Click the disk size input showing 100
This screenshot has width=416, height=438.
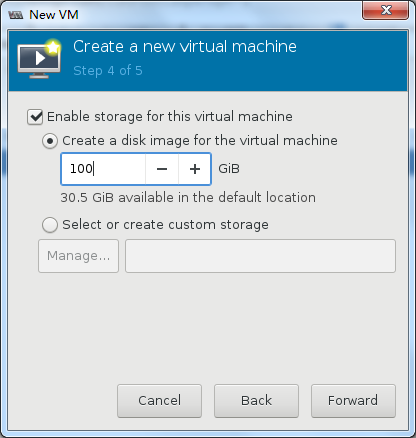tap(103, 169)
